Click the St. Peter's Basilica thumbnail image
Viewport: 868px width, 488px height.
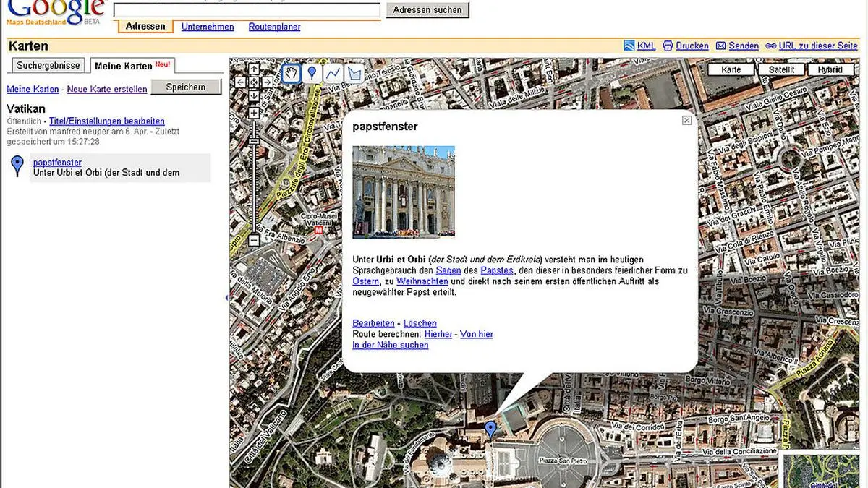click(x=404, y=192)
